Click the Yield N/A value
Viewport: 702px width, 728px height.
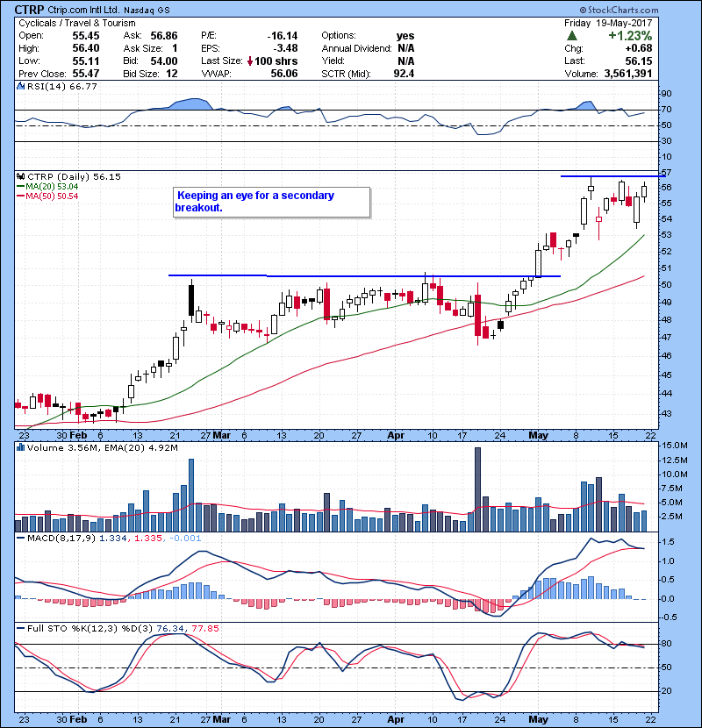click(x=406, y=61)
